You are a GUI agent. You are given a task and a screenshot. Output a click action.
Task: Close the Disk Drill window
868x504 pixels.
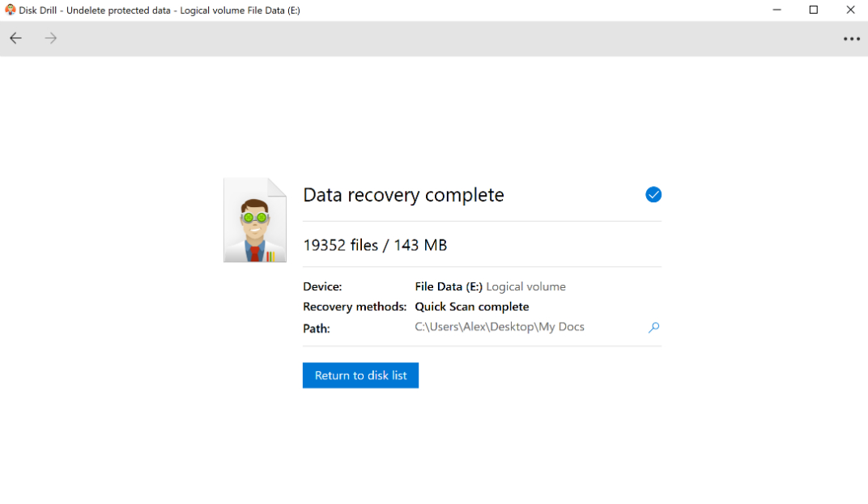click(x=850, y=10)
